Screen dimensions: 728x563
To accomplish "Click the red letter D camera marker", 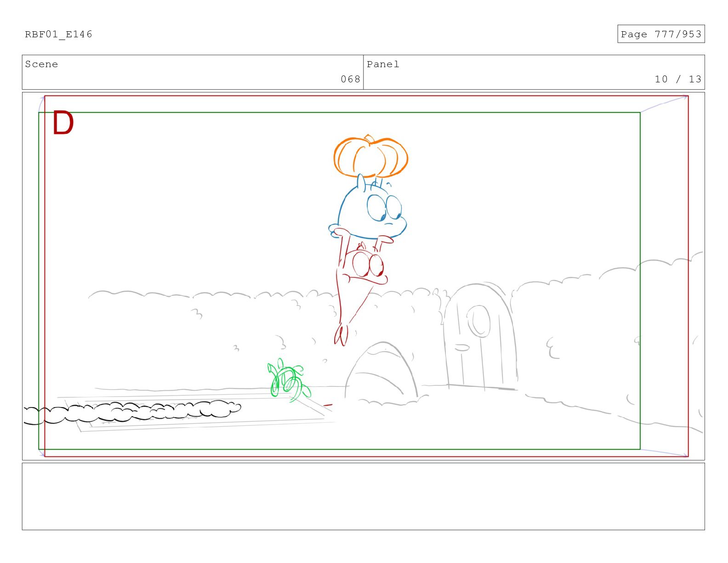I will pos(63,123).
